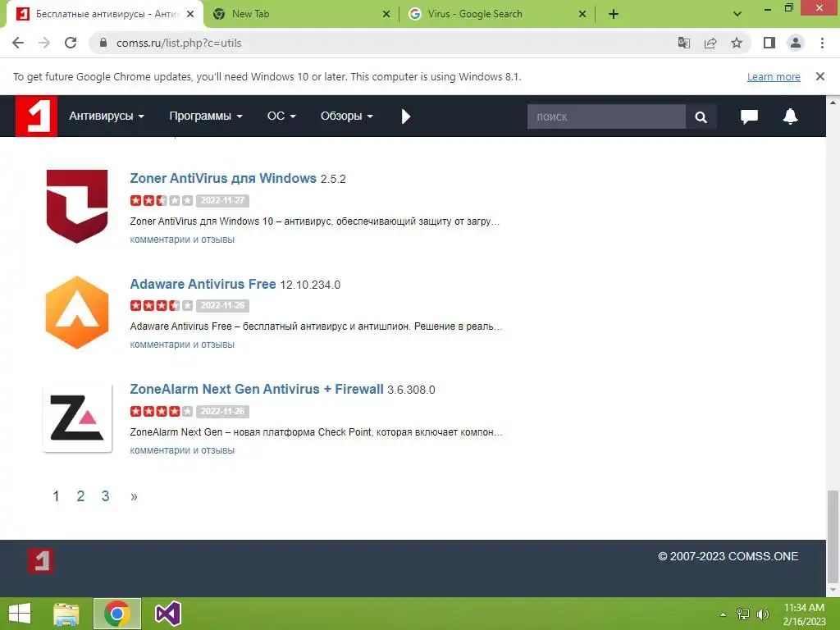Click the address bar URL
The width and height of the screenshot is (840, 630).
tap(179, 43)
